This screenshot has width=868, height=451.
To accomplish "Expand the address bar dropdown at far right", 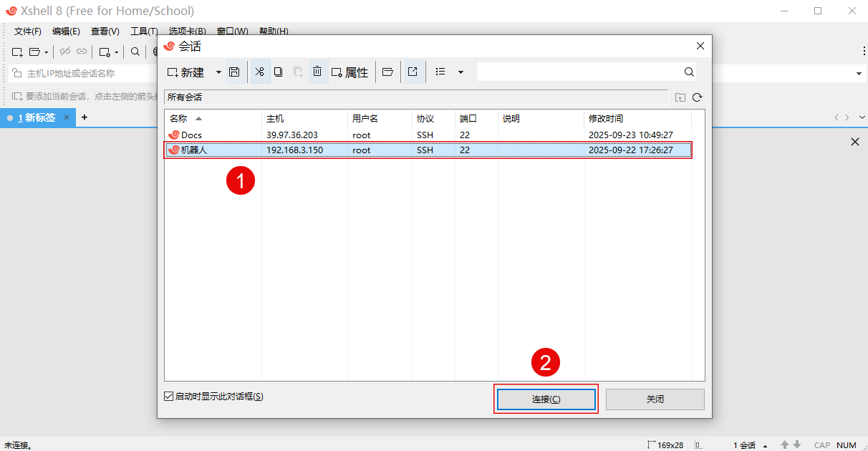I will 859,74.
